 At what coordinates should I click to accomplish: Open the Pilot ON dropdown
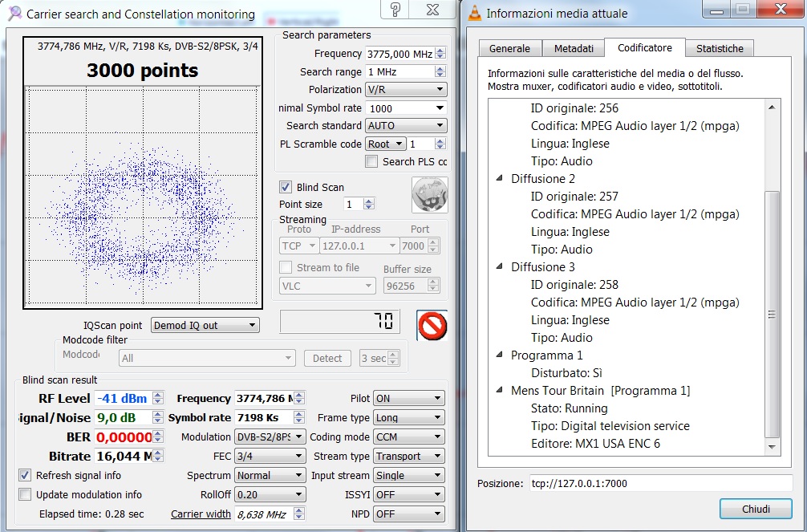click(x=408, y=398)
